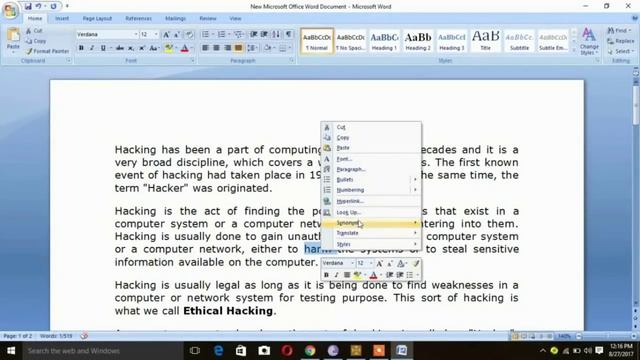Sort paragraphs with Sort button
This screenshot has width=640, height=360.
point(276,35)
